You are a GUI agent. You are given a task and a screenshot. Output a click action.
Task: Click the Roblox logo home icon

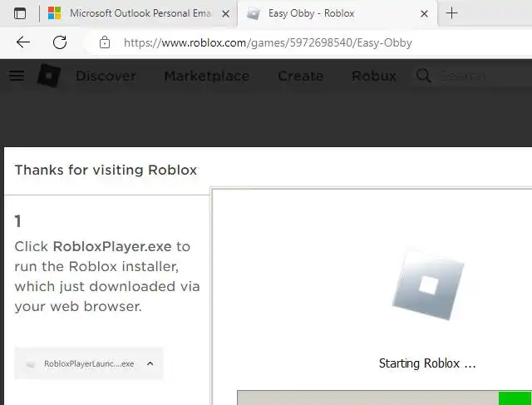49,76
